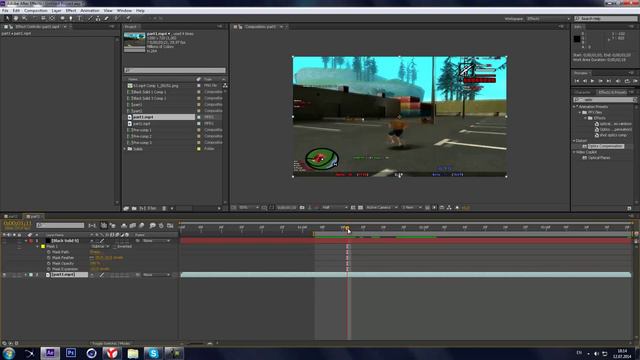Open the resolution Half dropdown
The image size is (640, 360).
(x=334, y=208)
